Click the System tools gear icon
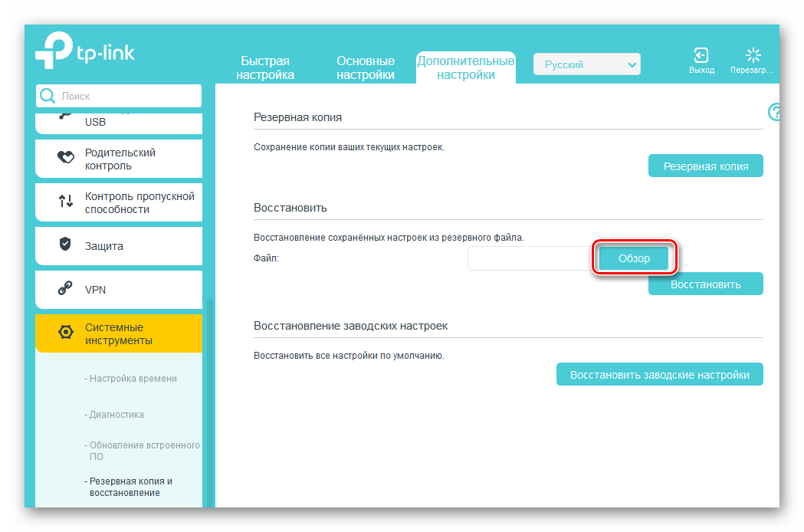The width and height of the screenshot is (804, 532). [x=66, y=332]
